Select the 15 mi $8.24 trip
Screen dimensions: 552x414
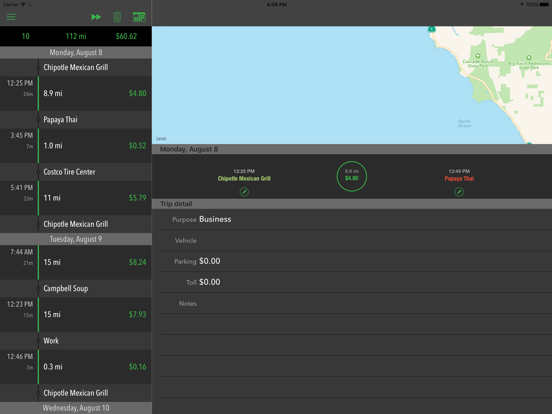coord(76,262)
